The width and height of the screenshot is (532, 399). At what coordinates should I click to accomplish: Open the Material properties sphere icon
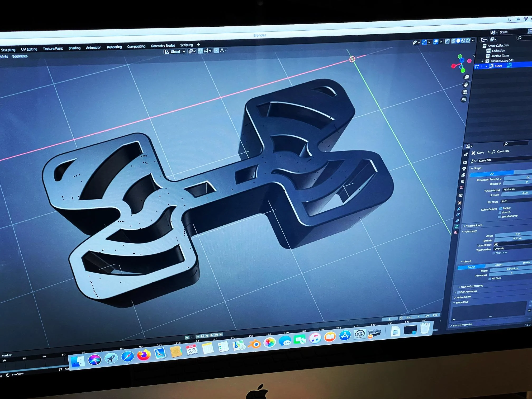click(x=455, y=232)
